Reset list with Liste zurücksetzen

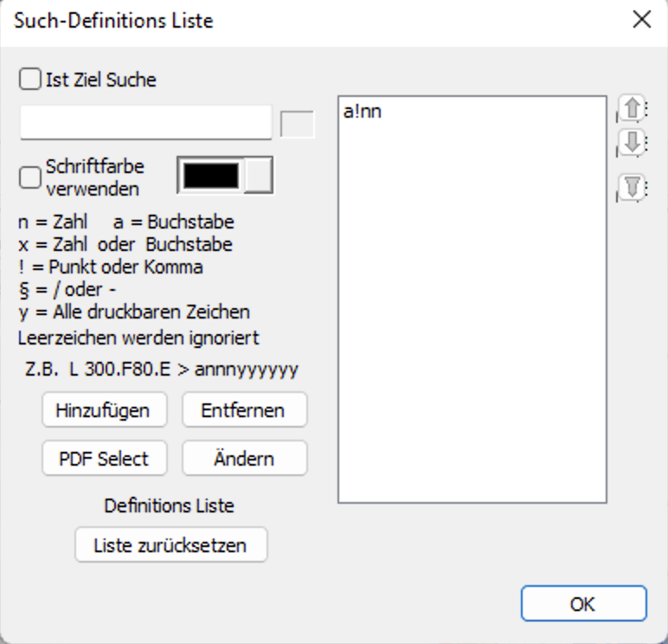[171, 544]
